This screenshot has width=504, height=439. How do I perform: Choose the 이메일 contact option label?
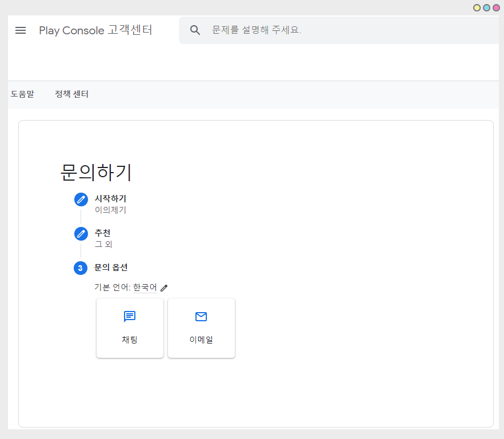pyautogui.click(x=201, y=340)
